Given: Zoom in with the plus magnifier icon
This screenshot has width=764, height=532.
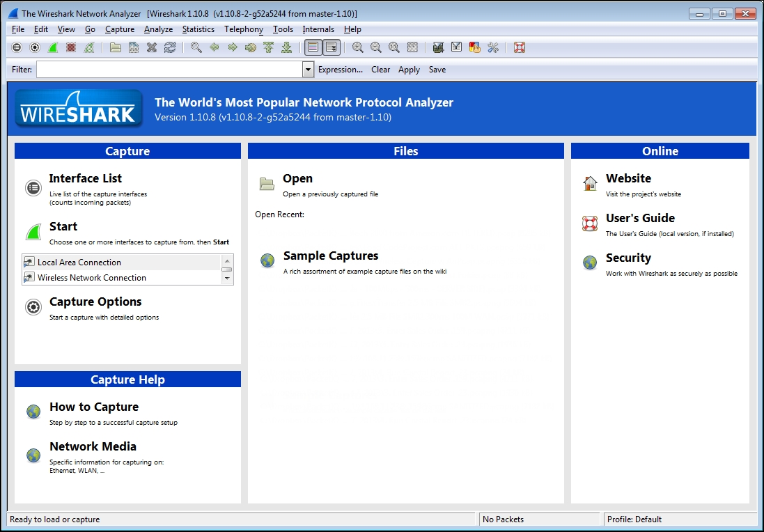Looking at the screenshot, I should pyautogui.click(x=358, y=47).
